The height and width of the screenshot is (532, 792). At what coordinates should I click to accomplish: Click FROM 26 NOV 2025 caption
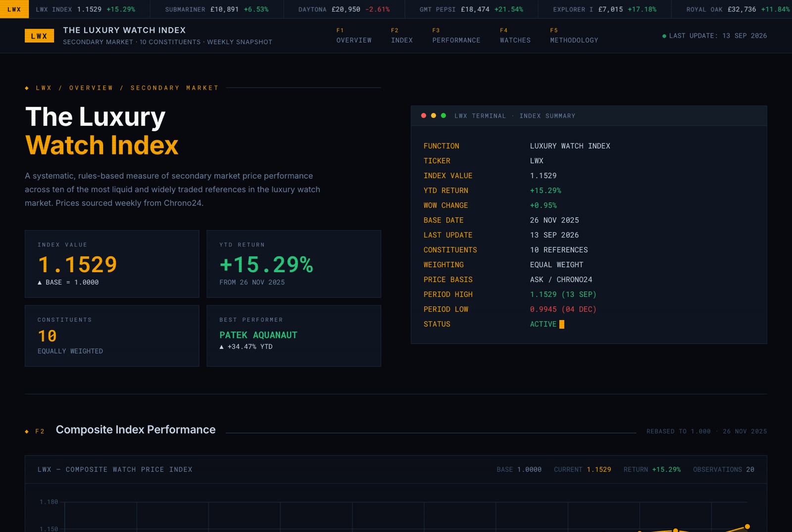coord(252,283)
